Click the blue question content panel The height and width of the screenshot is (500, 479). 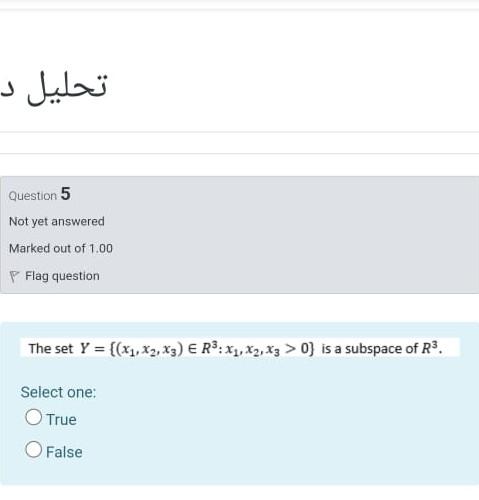239,403
